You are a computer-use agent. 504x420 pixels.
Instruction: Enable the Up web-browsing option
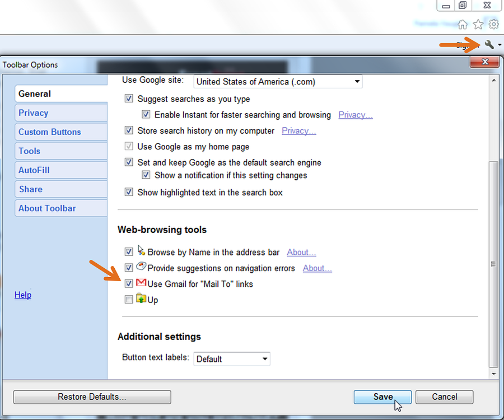coord(129,299)
